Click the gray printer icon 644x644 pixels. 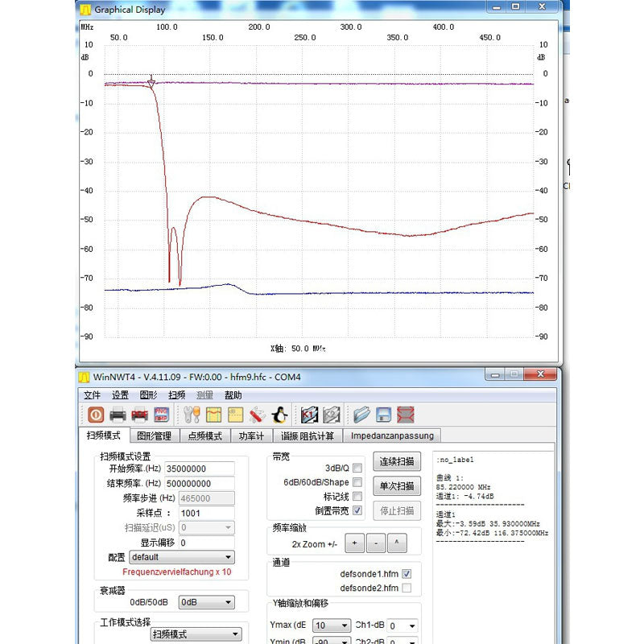click(118, 415)
